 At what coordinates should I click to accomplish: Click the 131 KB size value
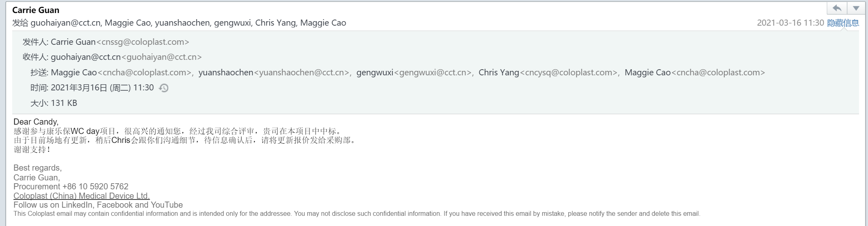[64, 103]
